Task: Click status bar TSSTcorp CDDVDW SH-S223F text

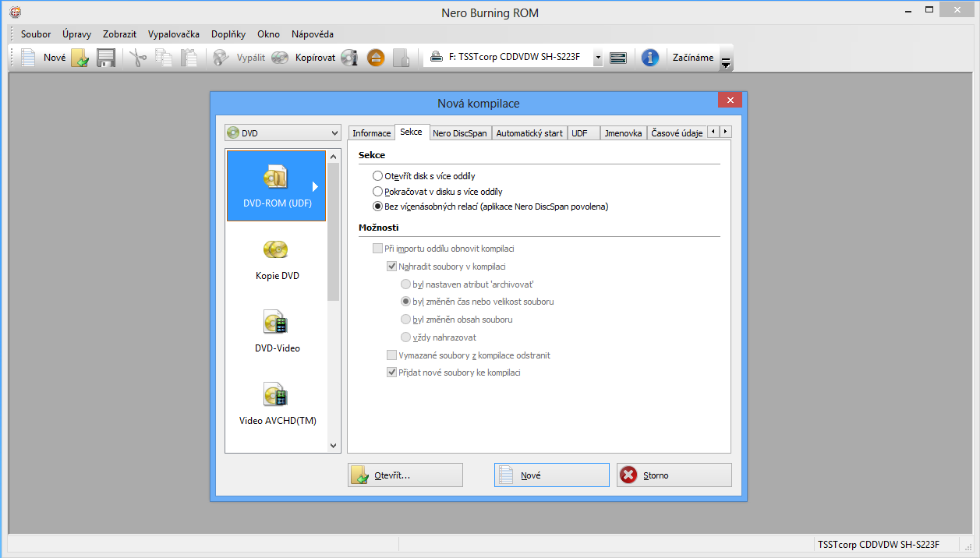Action: pos(879,544)
